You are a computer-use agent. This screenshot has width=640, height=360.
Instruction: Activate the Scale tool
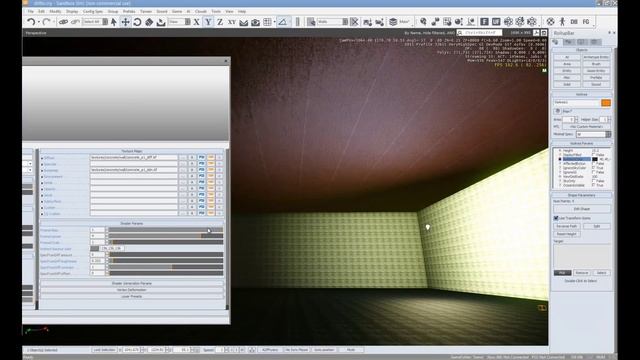click(149, 22)
